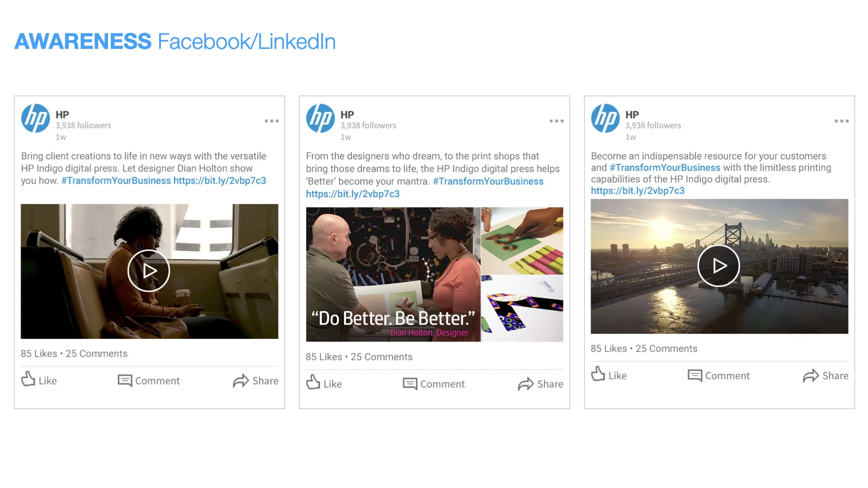This screenshot has height=488, width=868.
Task: Click Share arrow icon on first post
Action: pyautogui.click(x=241, y=380)
